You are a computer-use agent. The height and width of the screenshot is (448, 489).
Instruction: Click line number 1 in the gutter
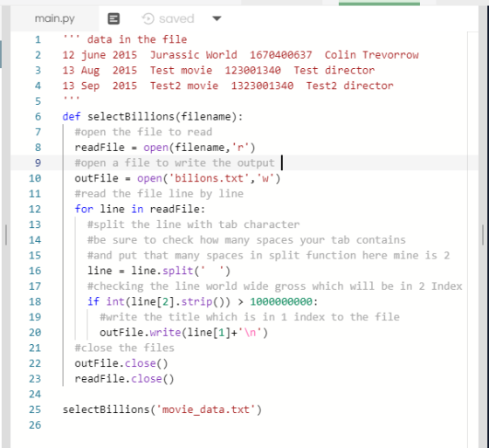point(38,39)
